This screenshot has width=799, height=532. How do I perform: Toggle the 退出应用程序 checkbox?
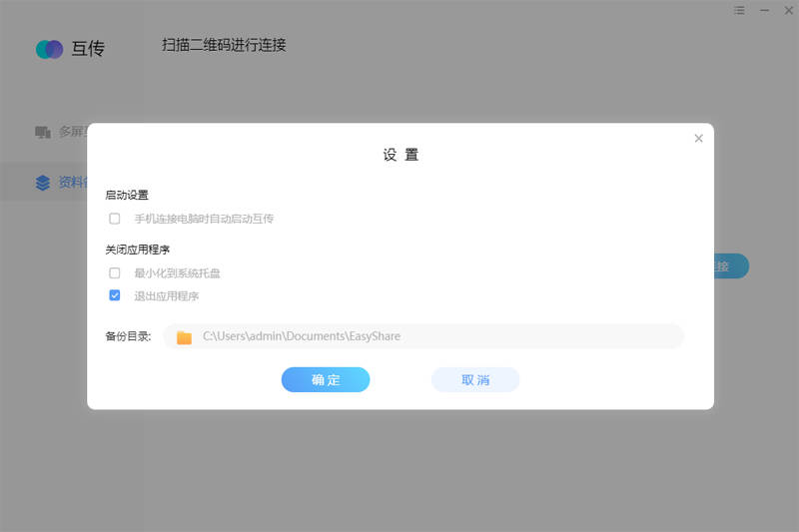(x=115, y=295)
